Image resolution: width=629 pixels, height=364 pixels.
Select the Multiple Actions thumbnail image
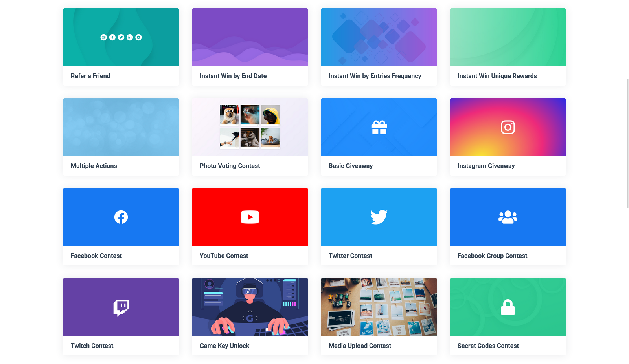(121, 127)
